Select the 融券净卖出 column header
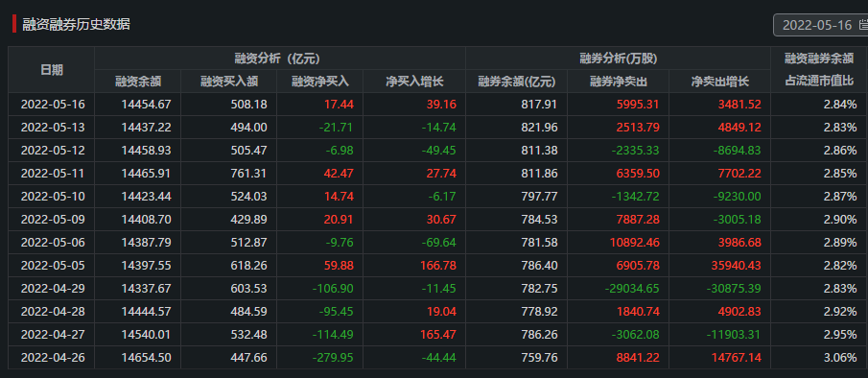This screenshot has height=378, width=868. (x=619, y=82)
